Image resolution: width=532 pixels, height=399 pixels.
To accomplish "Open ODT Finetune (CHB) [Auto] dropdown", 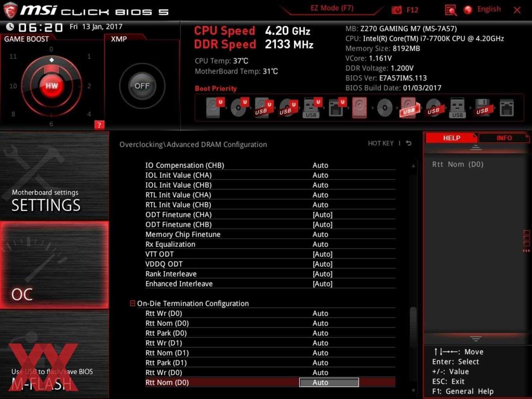I will (x=323, y=225).
